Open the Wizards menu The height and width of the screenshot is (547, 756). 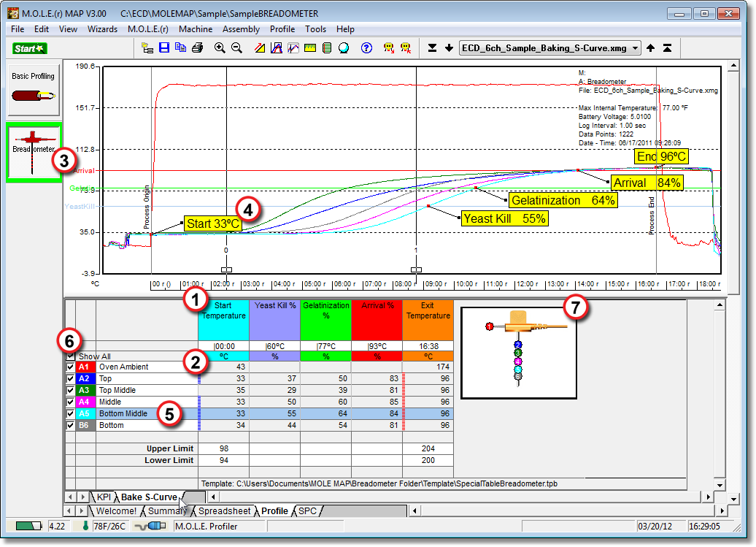pyautogui.click(x=102, y=29)
